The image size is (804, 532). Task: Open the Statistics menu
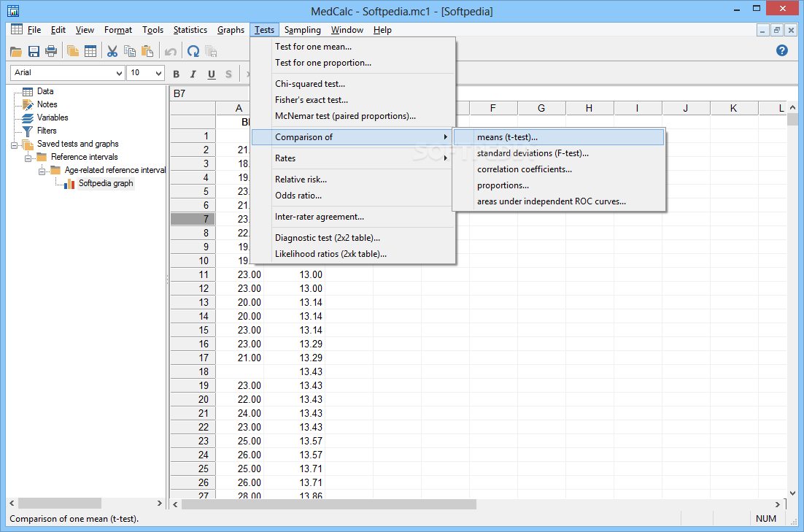(190, 30)
